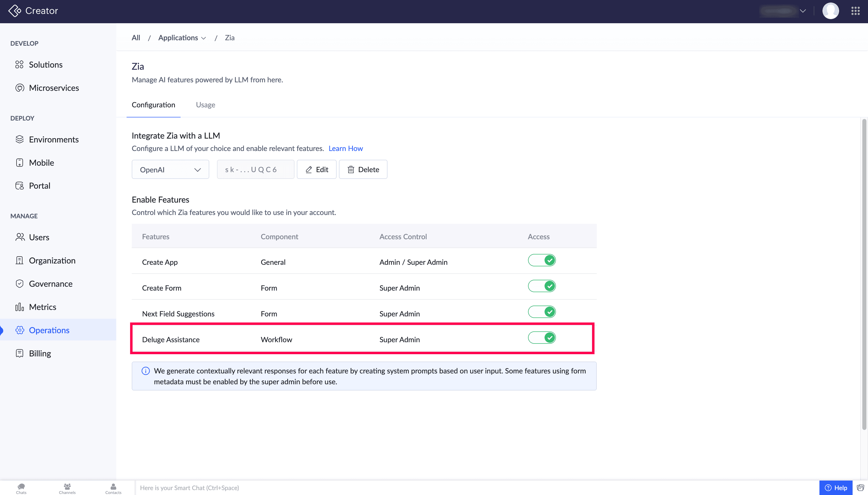Open the Solutions sidebar icon

pyautogui.click(x=19, y=65)
